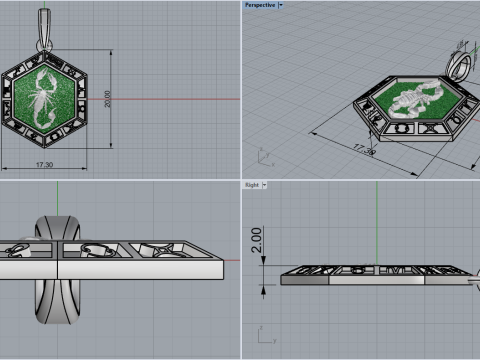The width and height of the screenshot is (480, 360).
Task: Click the scorpion model in the Perspective view
Action: click(416, 99)
